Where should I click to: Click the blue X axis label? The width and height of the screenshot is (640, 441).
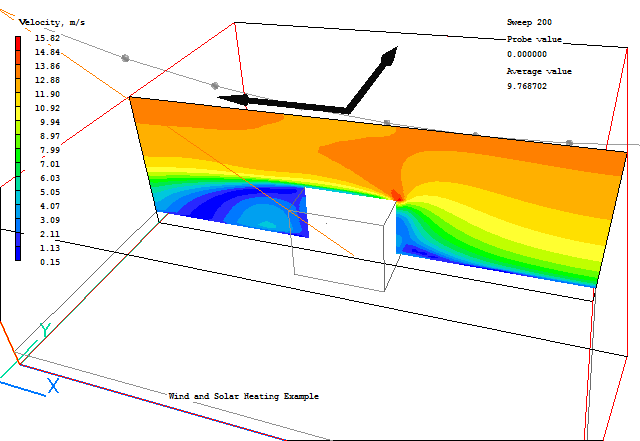point(54,385)
